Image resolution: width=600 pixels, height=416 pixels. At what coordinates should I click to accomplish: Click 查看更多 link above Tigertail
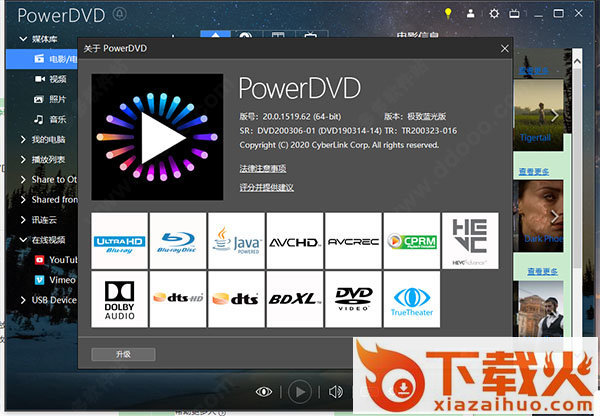pyautogui.click(x=534, y=70)
